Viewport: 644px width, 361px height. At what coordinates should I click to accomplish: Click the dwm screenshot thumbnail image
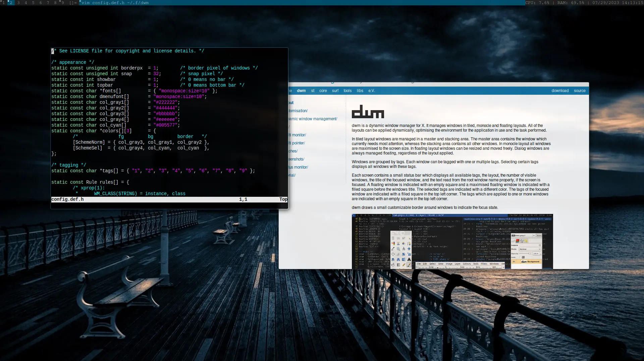click(452, 241)
